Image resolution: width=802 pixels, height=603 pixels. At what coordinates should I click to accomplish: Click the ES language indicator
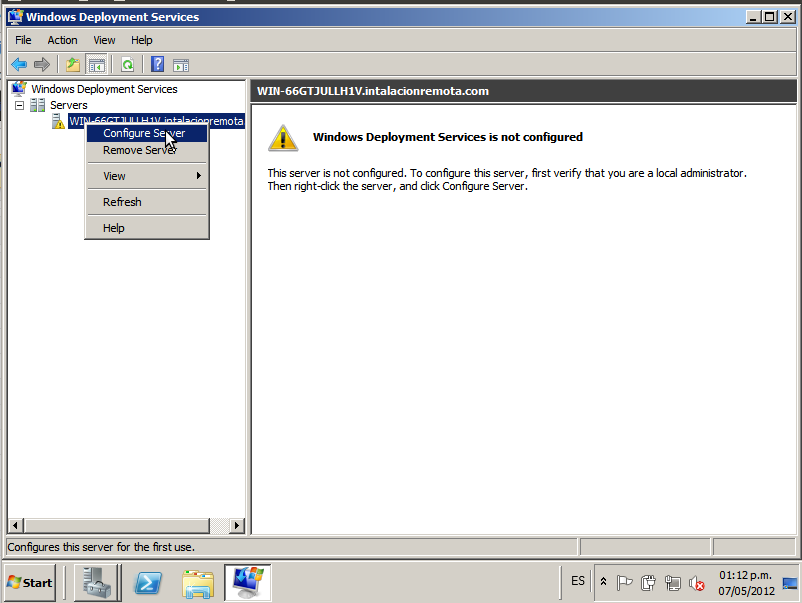point(577,581)
